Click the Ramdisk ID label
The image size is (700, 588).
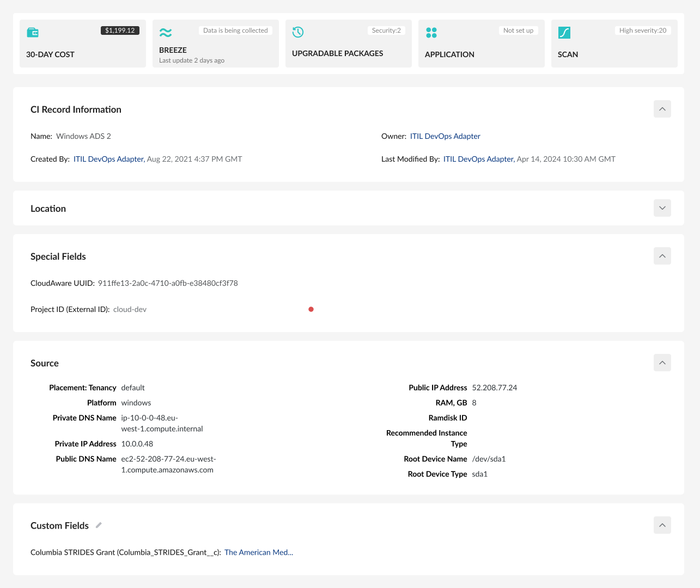click(448, 418)
